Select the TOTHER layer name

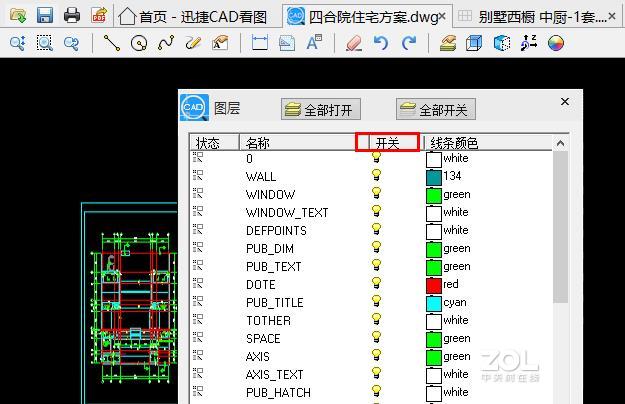[268, 321]
